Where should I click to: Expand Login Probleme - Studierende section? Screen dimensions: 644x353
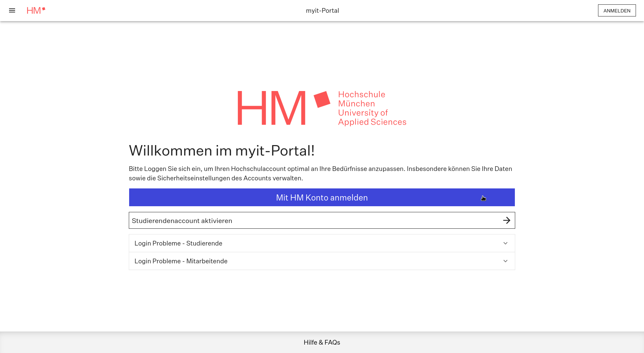[178, 243]
